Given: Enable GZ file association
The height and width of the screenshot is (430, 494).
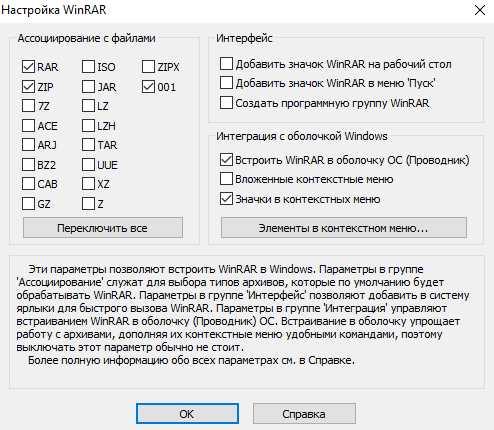Looking at the screenshot, I should (x=28, y=204).
